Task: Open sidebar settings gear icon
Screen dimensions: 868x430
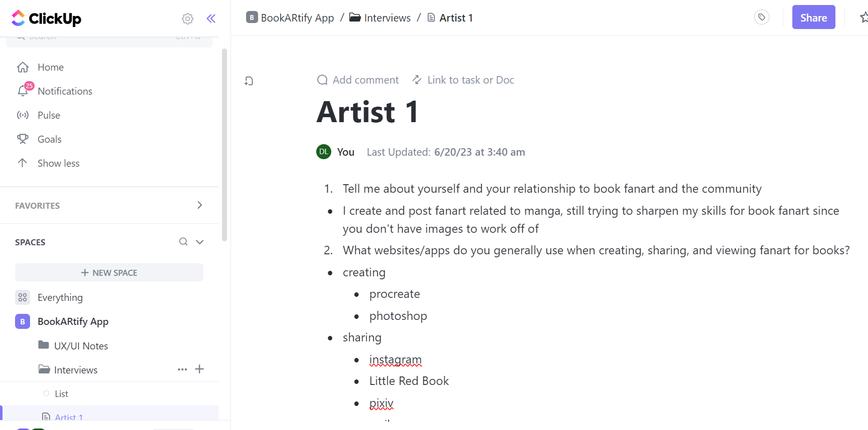Action: point(187,19)
